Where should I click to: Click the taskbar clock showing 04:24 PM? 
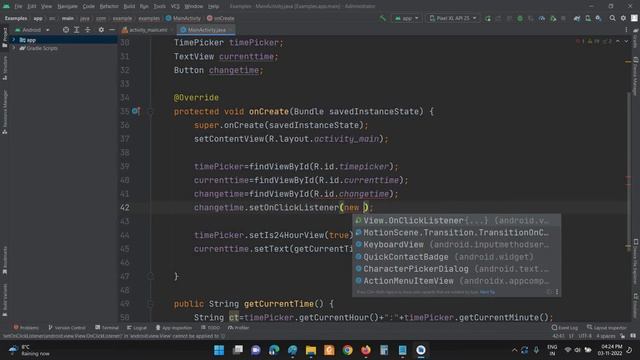[611, 350]
